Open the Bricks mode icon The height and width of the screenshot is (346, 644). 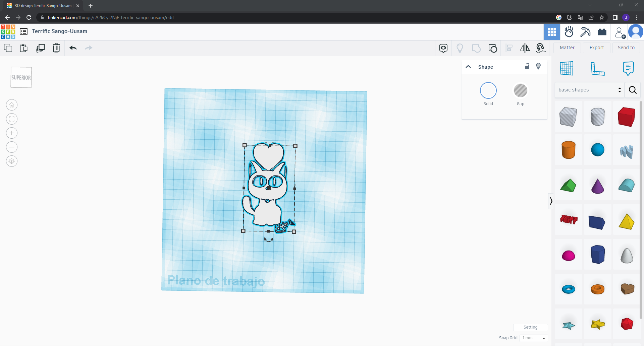[x=602, y=32]
